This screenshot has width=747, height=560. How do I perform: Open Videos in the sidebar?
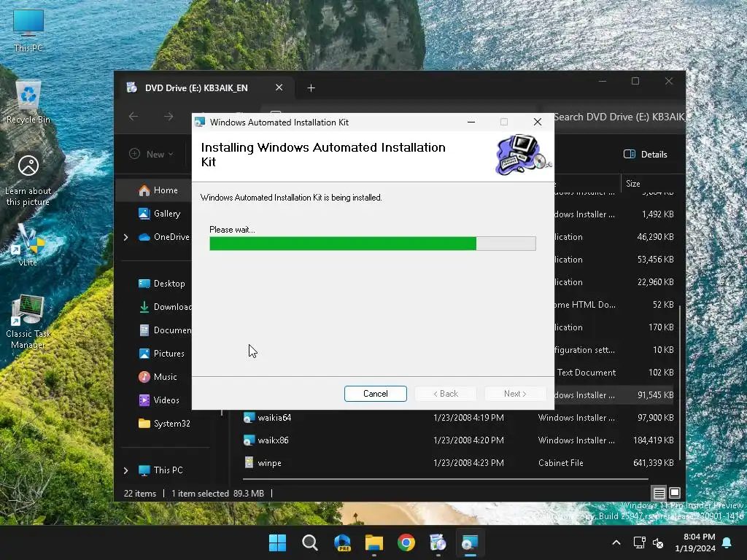(x=160, y=400)
